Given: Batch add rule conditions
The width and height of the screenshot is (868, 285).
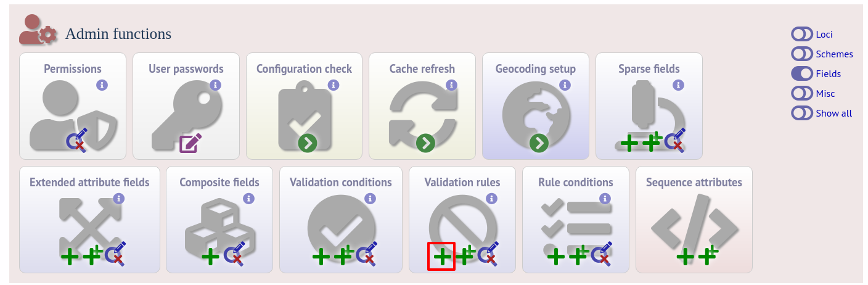Looking at the screenshot, I should (579, 255).
